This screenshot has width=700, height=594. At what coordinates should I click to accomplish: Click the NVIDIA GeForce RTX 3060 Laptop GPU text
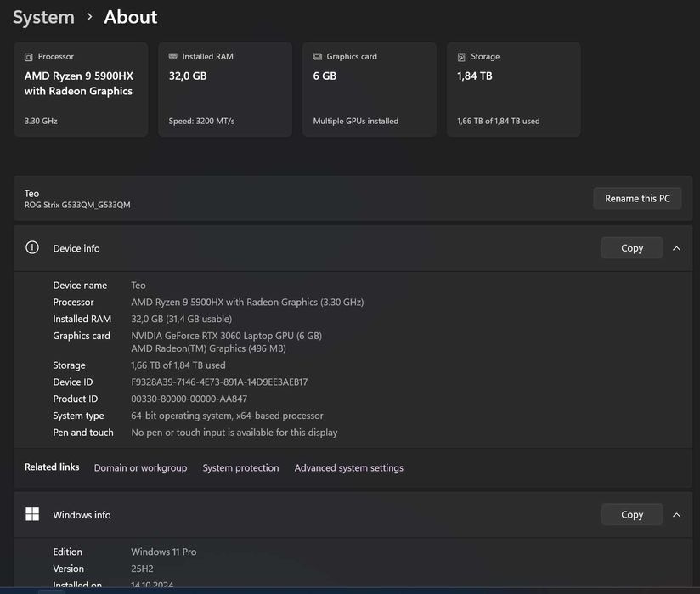click(x=226, y=336)
